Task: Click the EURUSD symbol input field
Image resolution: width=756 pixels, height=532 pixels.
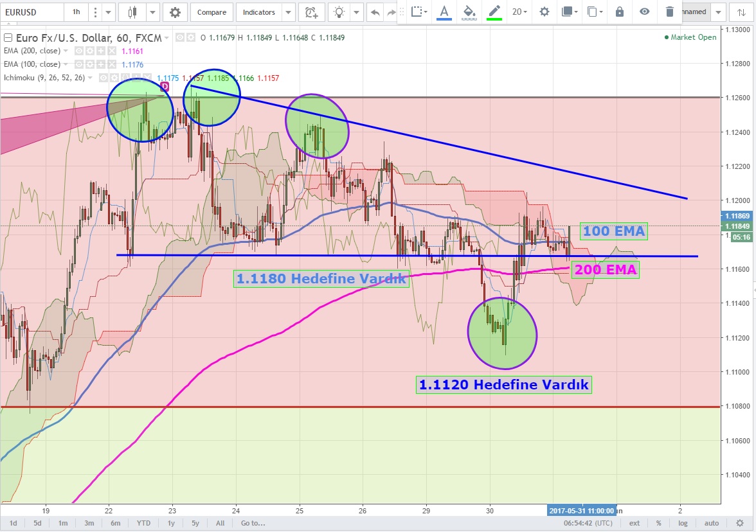Action: [x=31, y=12]
